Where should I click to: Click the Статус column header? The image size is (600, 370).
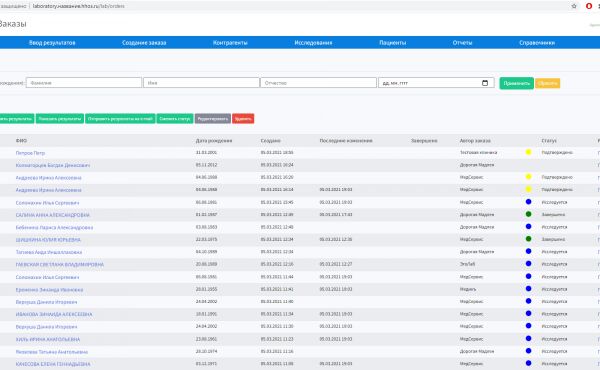[x=549, y=140]
